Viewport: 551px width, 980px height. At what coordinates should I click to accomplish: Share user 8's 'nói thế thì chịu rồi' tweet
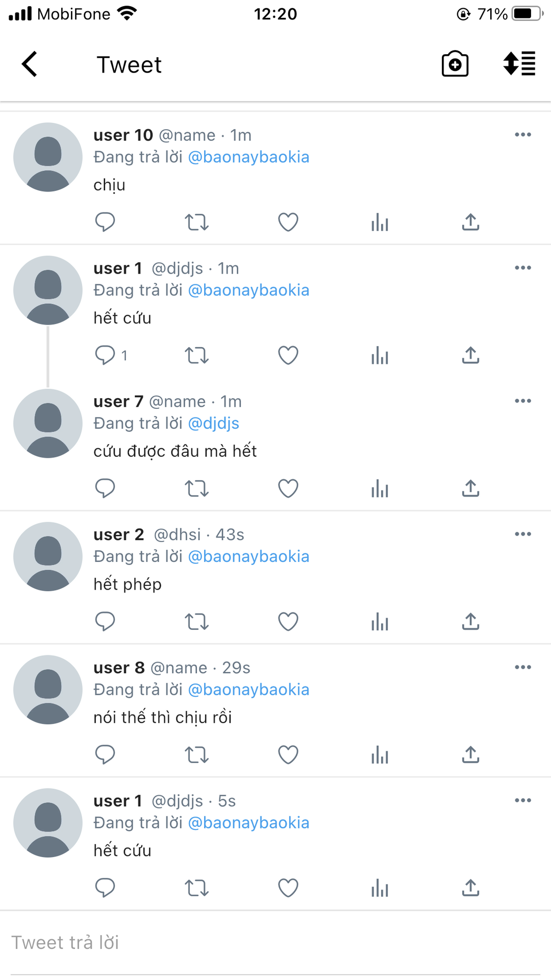tap(471, 754)
